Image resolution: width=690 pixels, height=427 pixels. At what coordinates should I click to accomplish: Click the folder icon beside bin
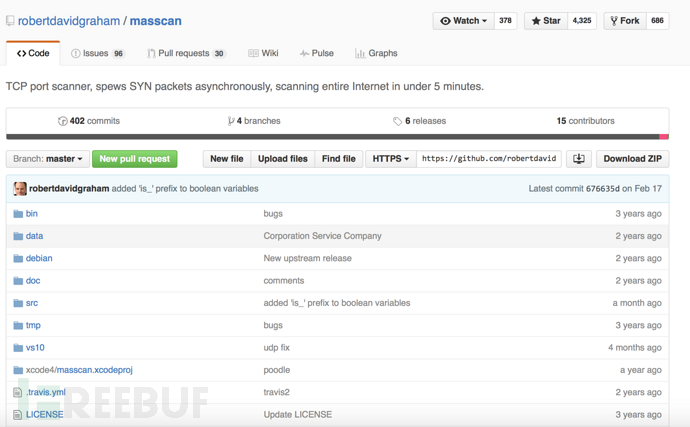[18, 214]
